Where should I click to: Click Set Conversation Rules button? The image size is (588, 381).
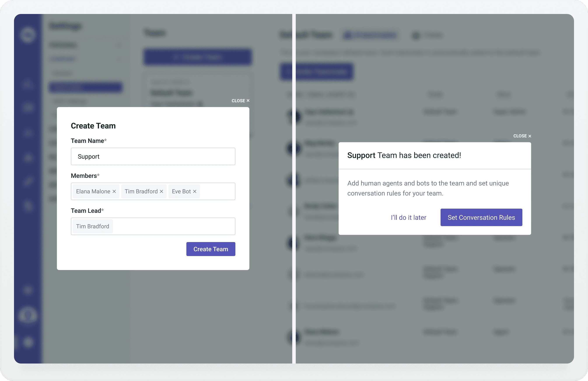tap(481, 217)
